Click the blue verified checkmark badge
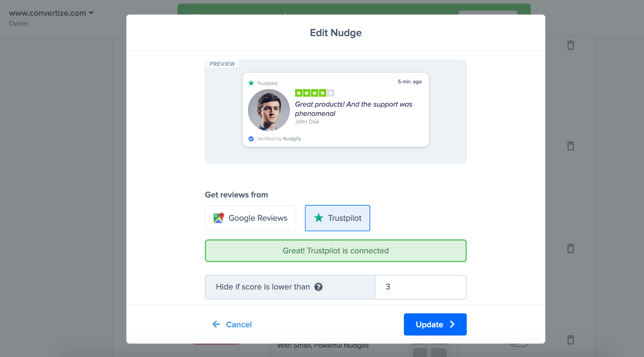 pyautogui.click(x=251, y=139)
